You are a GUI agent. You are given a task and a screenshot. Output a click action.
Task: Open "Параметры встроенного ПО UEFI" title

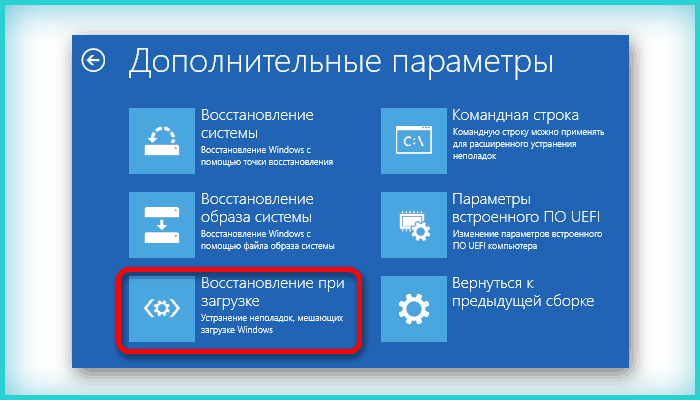coord(526,208)
